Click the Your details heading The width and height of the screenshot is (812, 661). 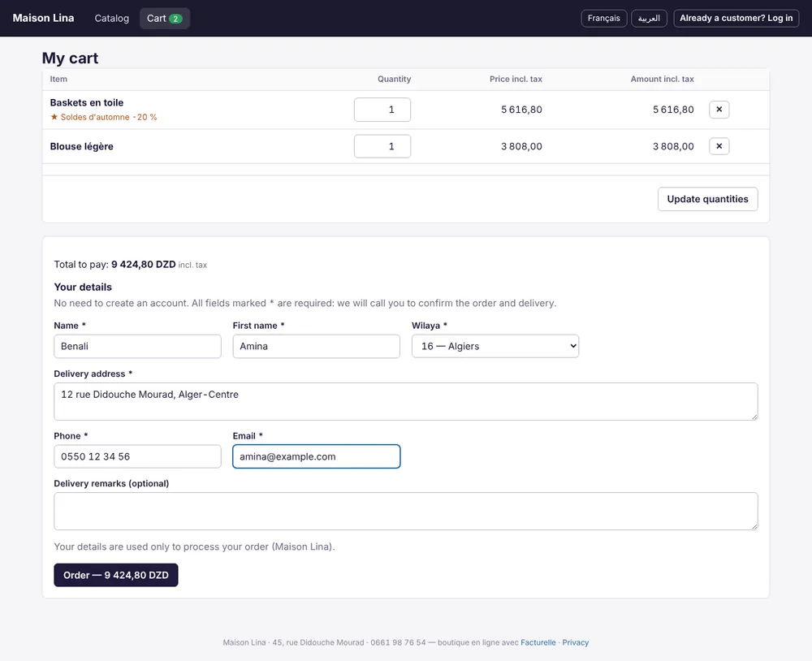(x=83, y=287)
